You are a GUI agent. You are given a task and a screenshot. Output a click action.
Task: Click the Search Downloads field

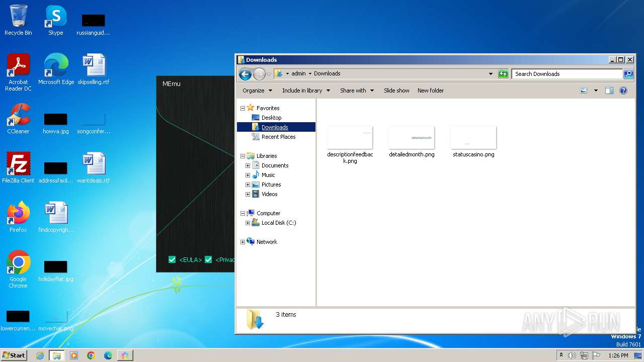[x=567, y=74]
